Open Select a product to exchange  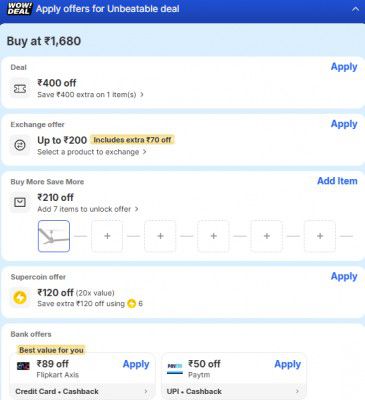(x=92, y=152)
